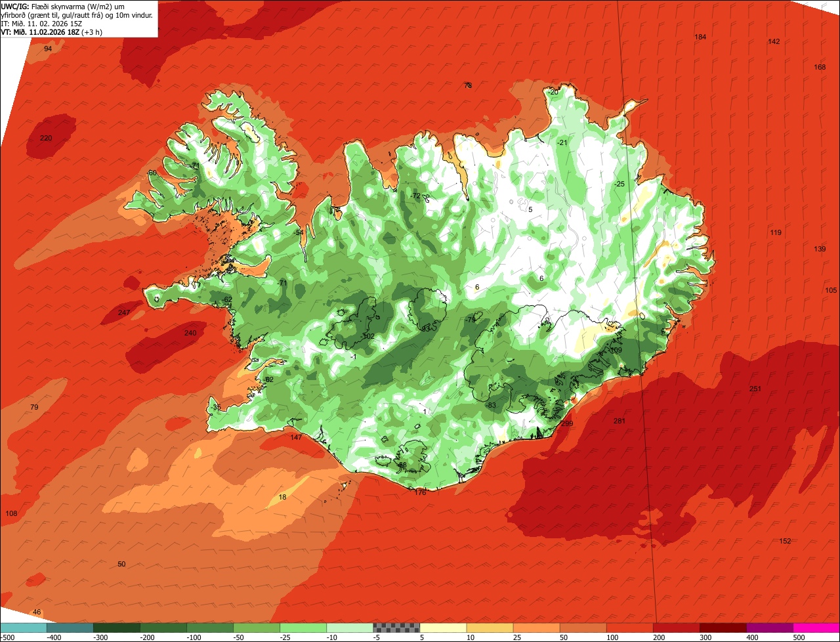The height and width of the screenshot is (642, 840).
Task: Click the flux value 299 off the southeast coast
Action: click(567, 424)
